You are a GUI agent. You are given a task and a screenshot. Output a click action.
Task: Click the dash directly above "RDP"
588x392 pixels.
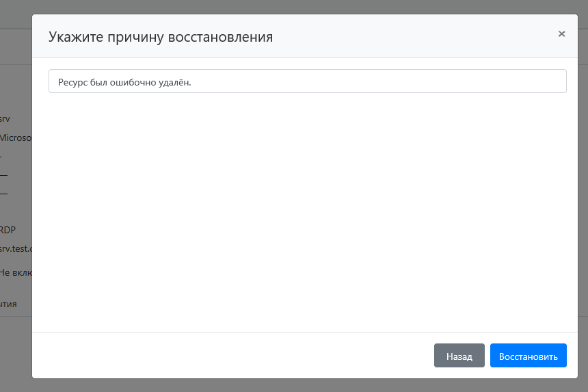3,193
